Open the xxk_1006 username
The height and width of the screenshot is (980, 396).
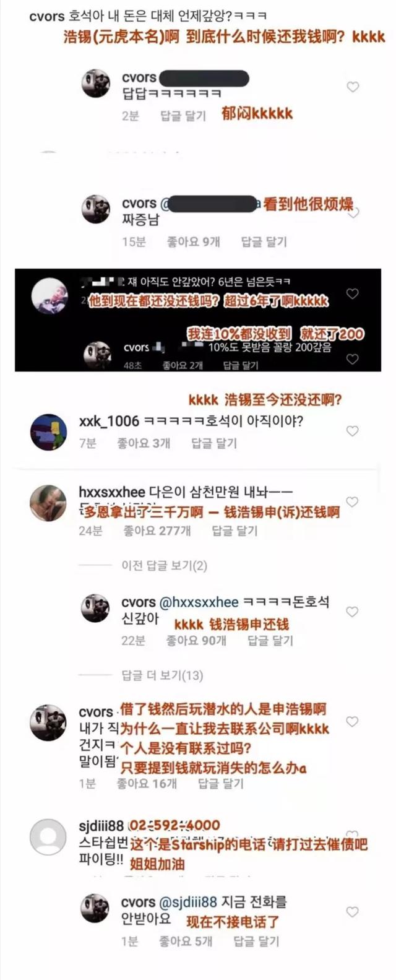click(x=109, y=422)
